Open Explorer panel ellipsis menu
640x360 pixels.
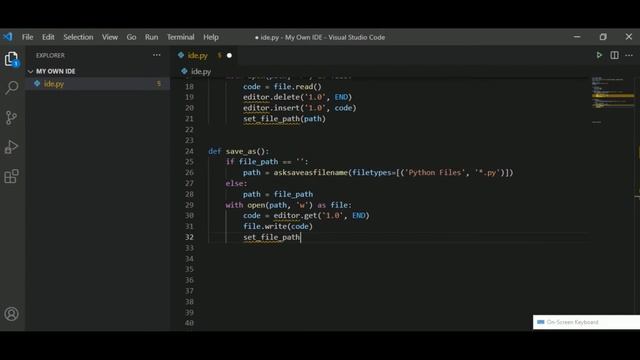[157, 55]
